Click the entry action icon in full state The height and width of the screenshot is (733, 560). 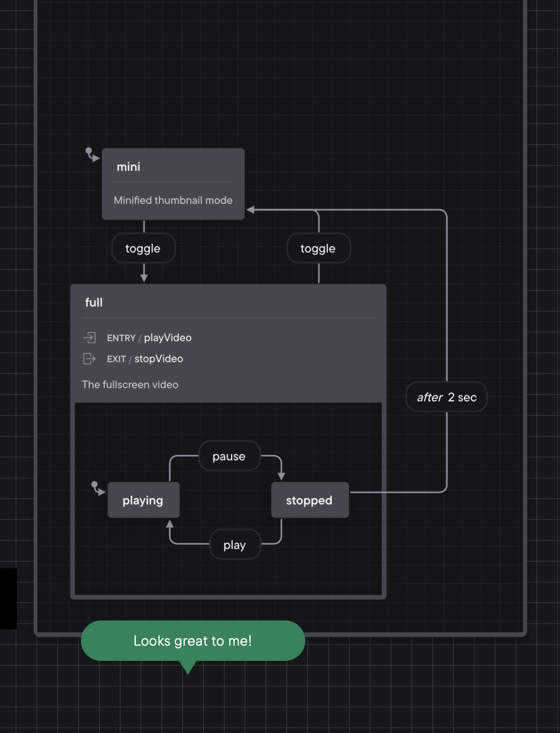tap(90, 338)
